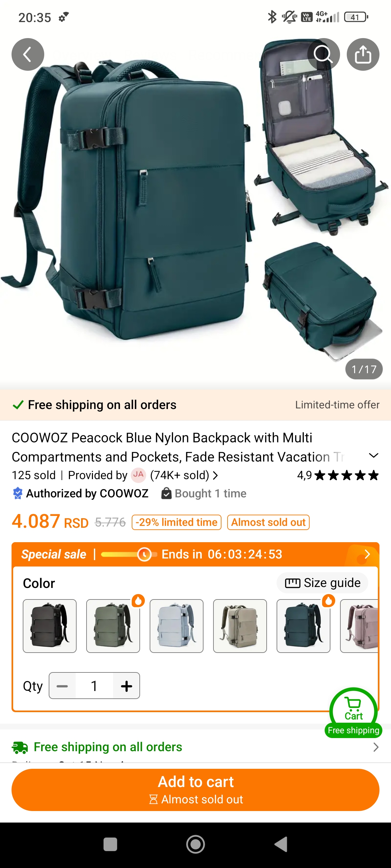Decrease quantity with minus button
The width and height of the screenshot is (391, 868).
(62, 686)
